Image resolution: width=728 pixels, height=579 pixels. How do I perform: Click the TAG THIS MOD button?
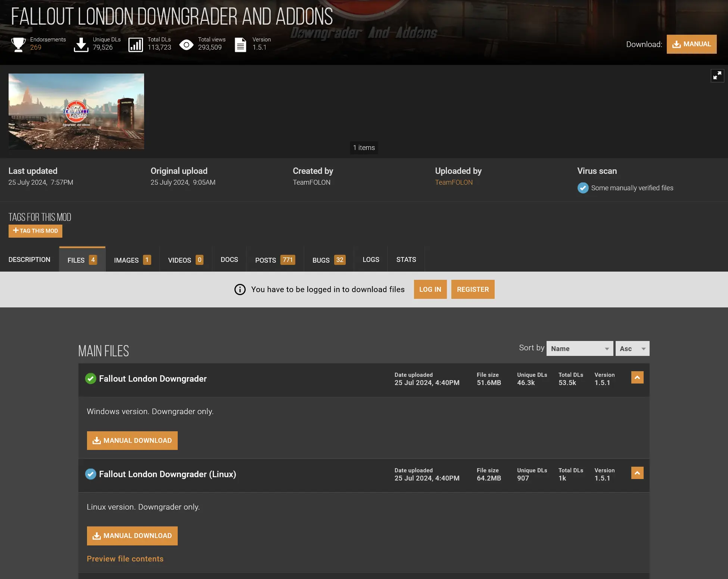[x=35, y=231]
